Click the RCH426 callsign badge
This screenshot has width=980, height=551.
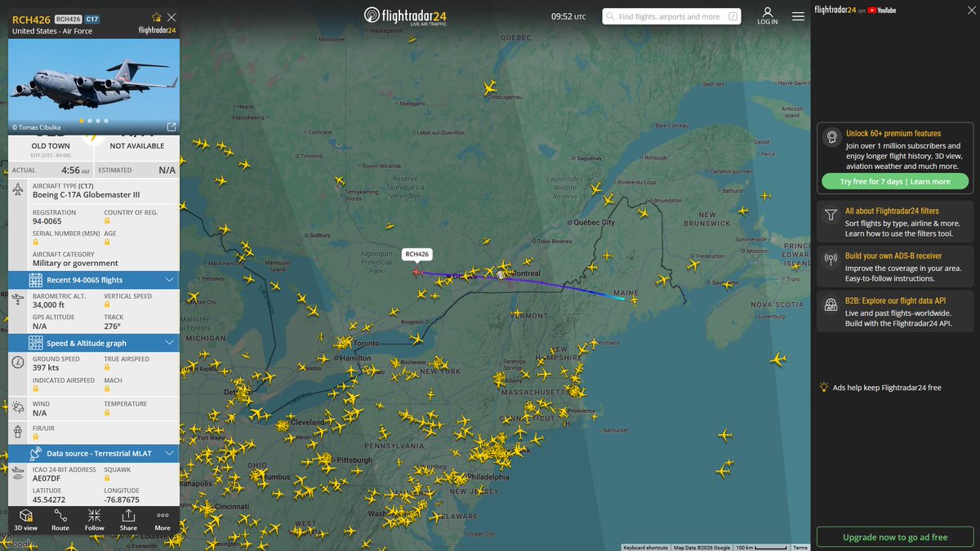(69, 18)
